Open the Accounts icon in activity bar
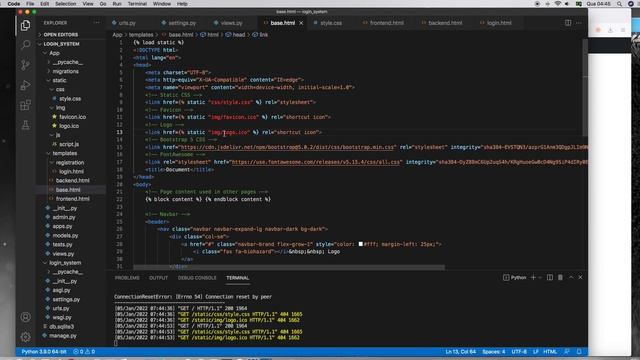640x360 pixels. click(x=25, y=317)
